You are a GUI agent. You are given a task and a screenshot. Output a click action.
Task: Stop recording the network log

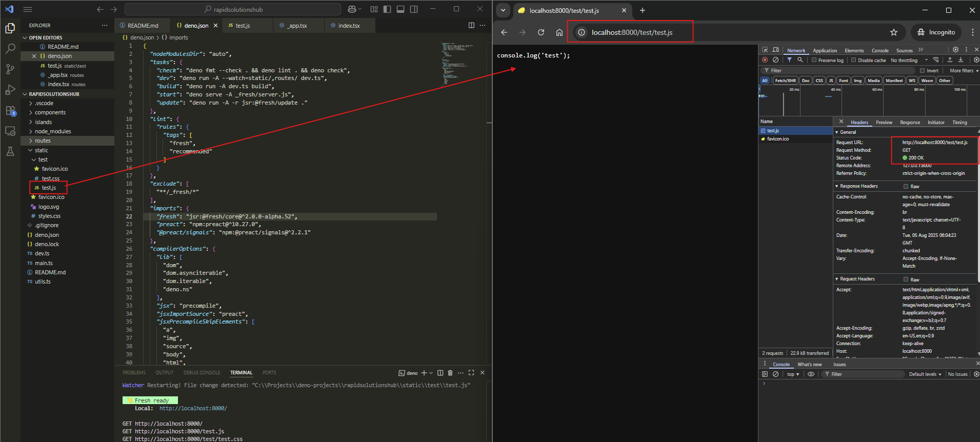click(x=765, y=60)
